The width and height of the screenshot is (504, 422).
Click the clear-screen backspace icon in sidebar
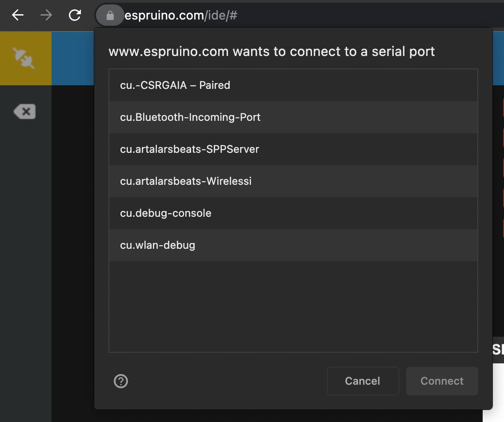point(25,111)
